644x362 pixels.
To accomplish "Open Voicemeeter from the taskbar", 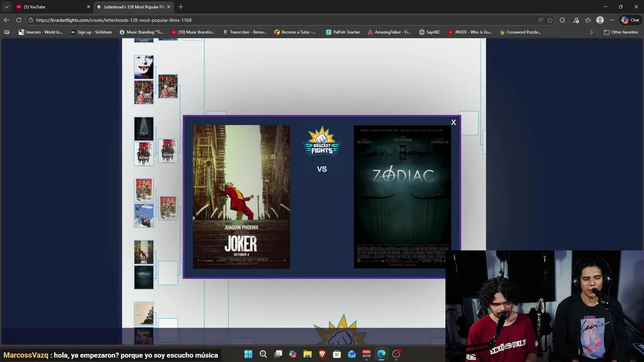I will (366, 354).
